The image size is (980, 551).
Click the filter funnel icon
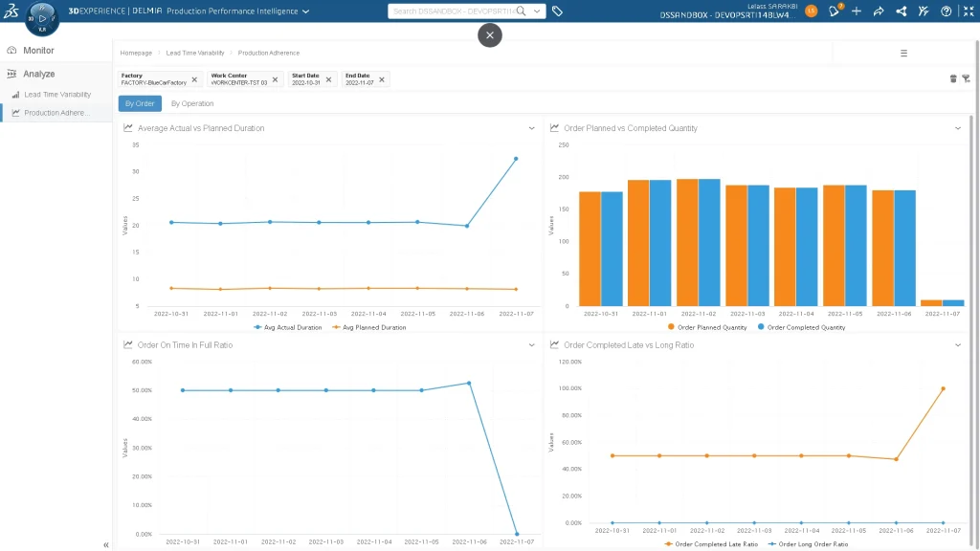(x=966, y=78)
